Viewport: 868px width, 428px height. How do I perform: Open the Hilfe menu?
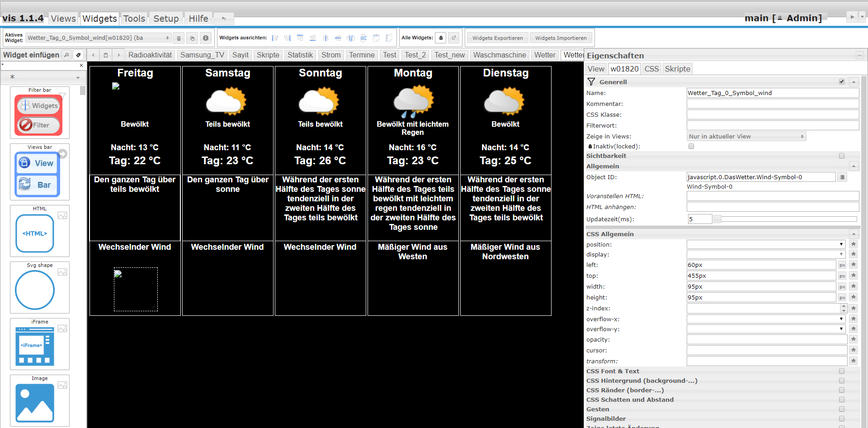tap(198, 19)
